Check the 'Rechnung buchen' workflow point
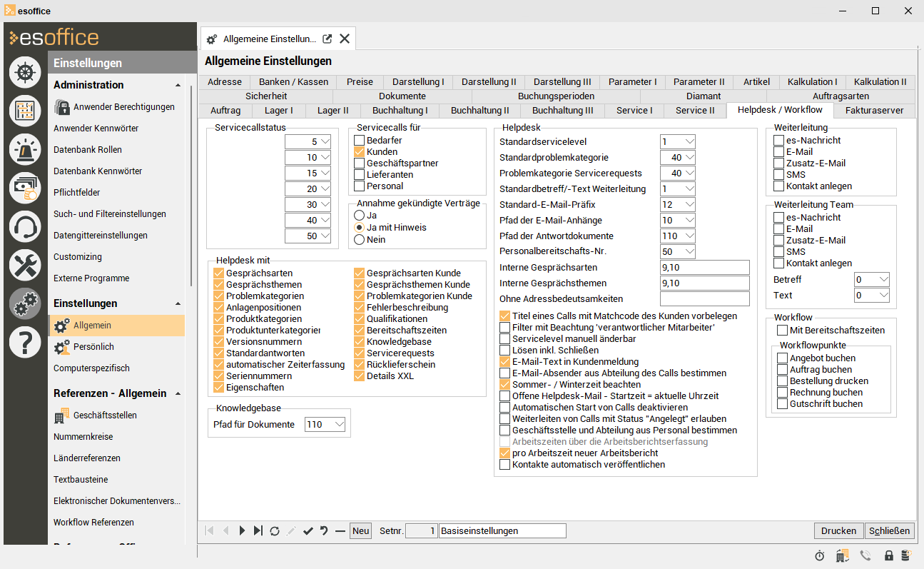This screenshot has width=924, height=569. [782, 393]
